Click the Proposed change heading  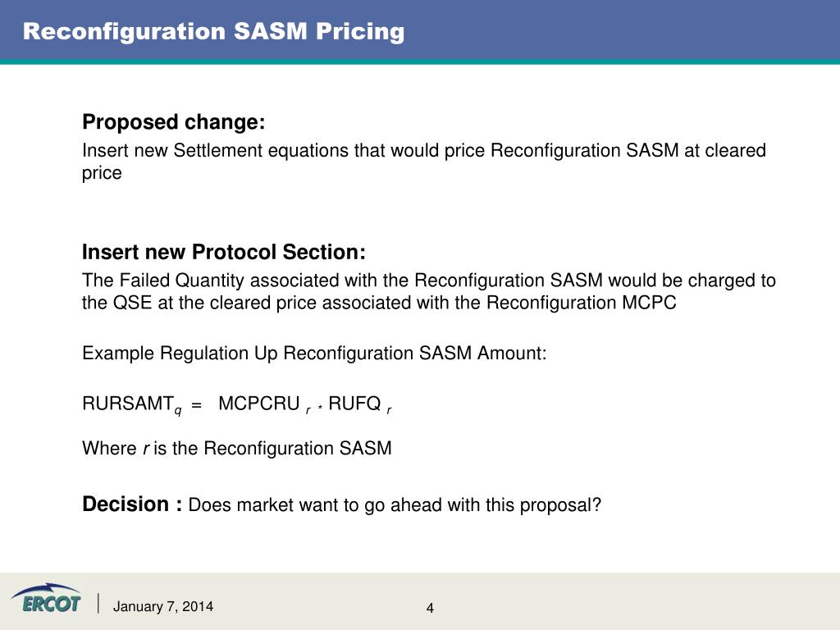point(174,122)
